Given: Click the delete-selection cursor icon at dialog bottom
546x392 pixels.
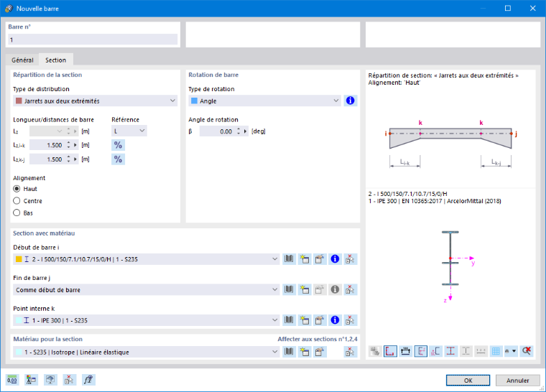Looking at the screenshot, I should click(x=69, y=380).
